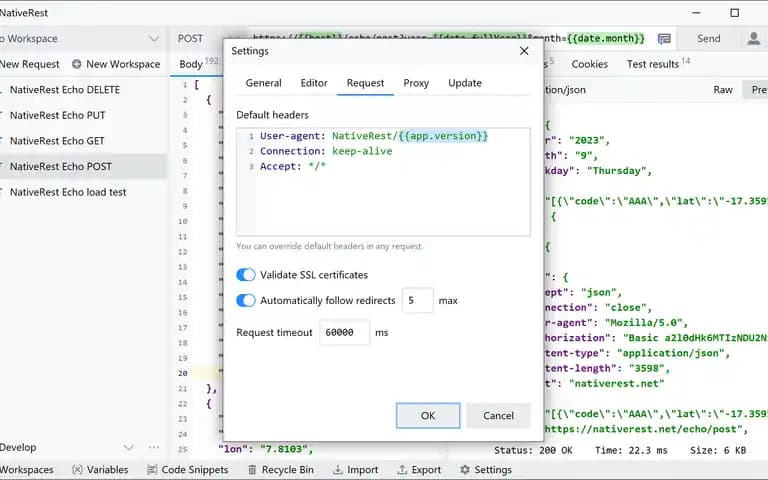Screen dimensions: 768x480
Task: Expand the Develop environment dropdown chevron
Action: (x=128, y=447)
